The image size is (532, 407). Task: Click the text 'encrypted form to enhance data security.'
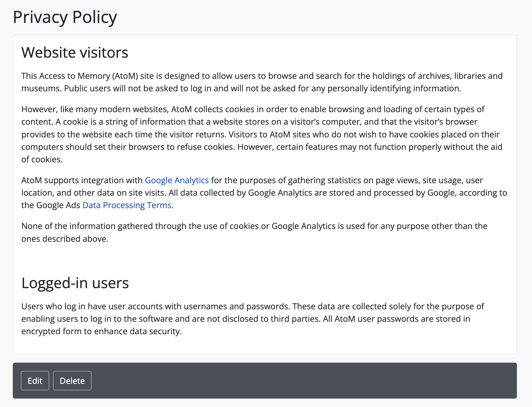pos(102,331)
